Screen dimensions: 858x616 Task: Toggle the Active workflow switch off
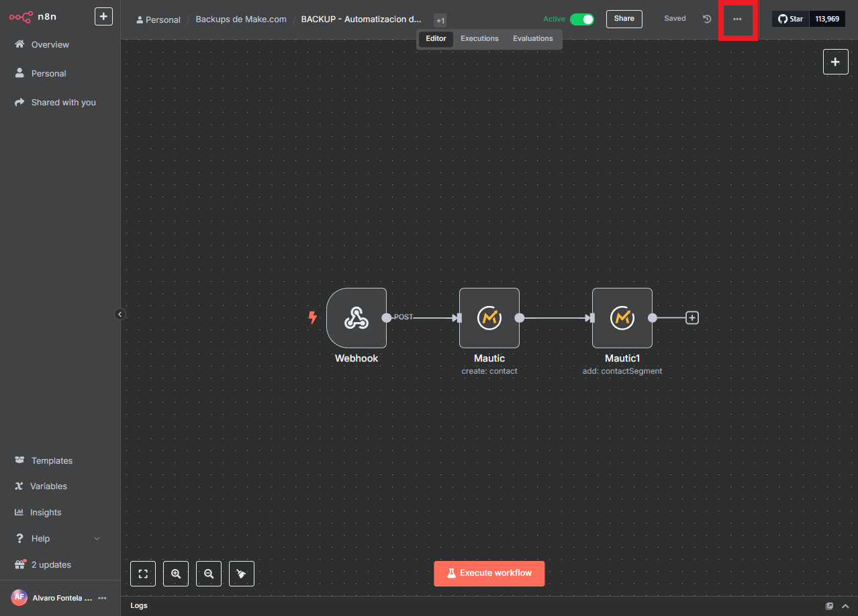(582, 19)
